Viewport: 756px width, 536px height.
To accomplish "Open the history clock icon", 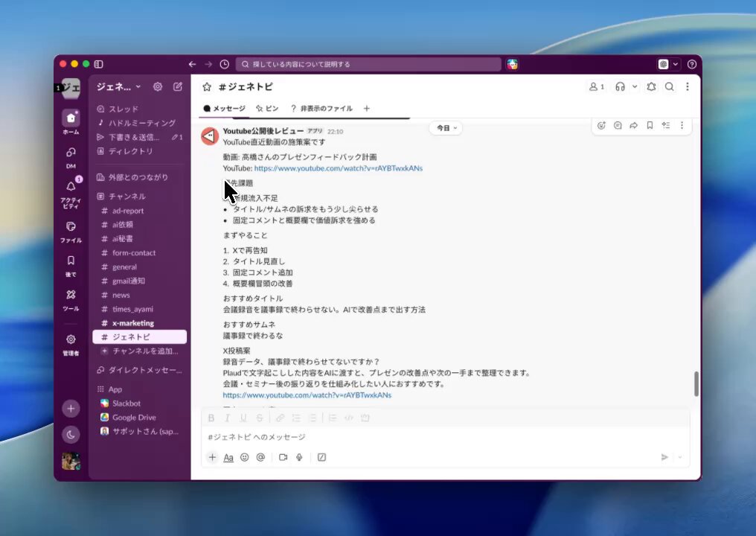I will 224,64.
